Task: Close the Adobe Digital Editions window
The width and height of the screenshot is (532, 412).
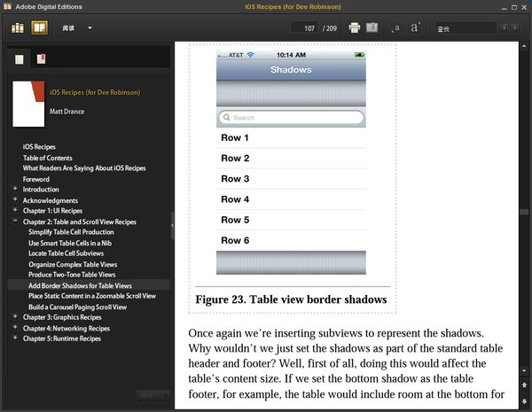Action: (524, 7)
